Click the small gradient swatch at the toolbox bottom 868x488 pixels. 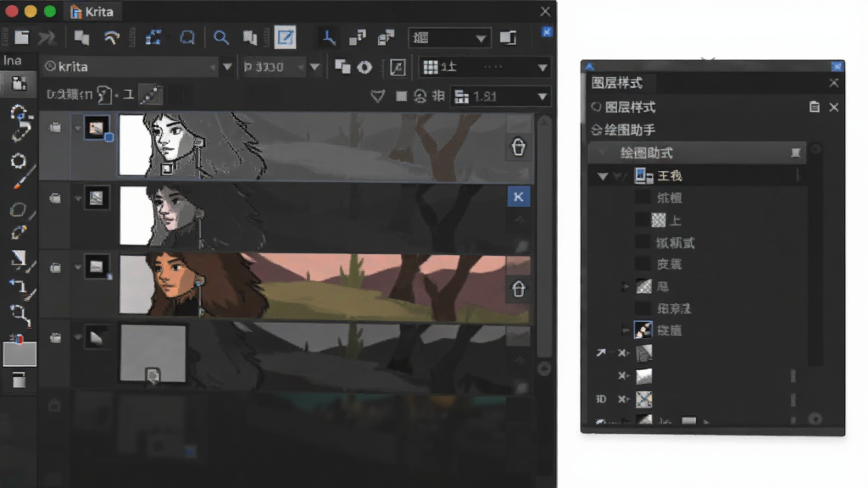(x=19, y=380)
